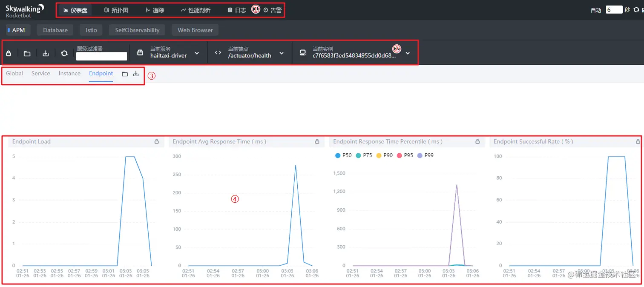Click the Skywalking Rocketbot logo

tap(24, 11)
